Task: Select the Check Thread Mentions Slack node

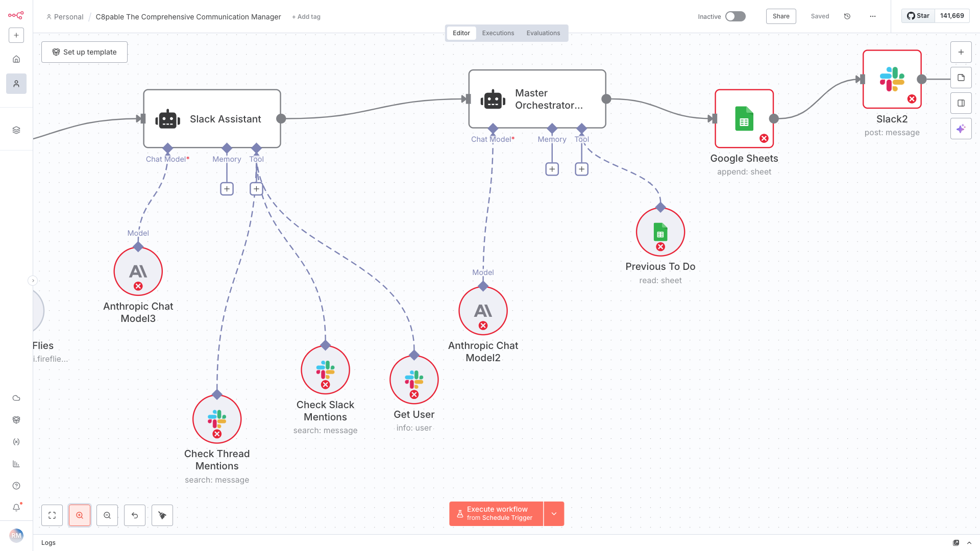Action: click(x=217, y=419)
